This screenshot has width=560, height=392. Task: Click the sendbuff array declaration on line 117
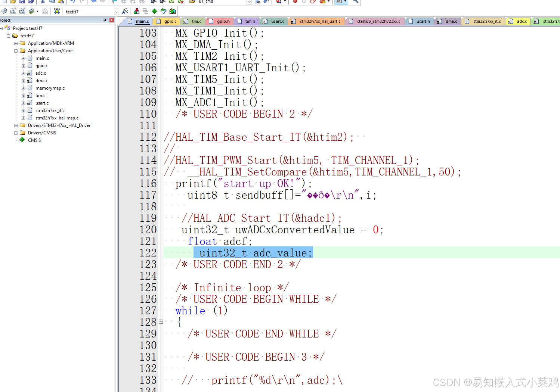tap(282, 195)
